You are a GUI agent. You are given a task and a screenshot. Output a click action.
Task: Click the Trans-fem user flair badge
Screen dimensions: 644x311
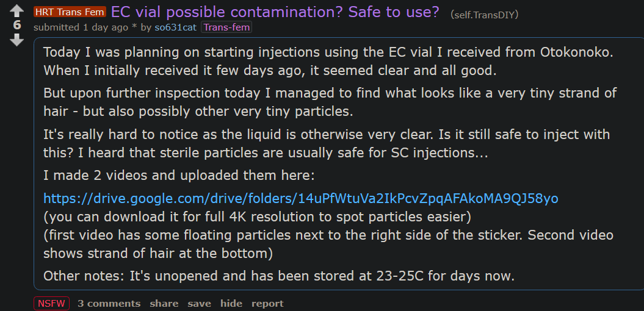226,27
